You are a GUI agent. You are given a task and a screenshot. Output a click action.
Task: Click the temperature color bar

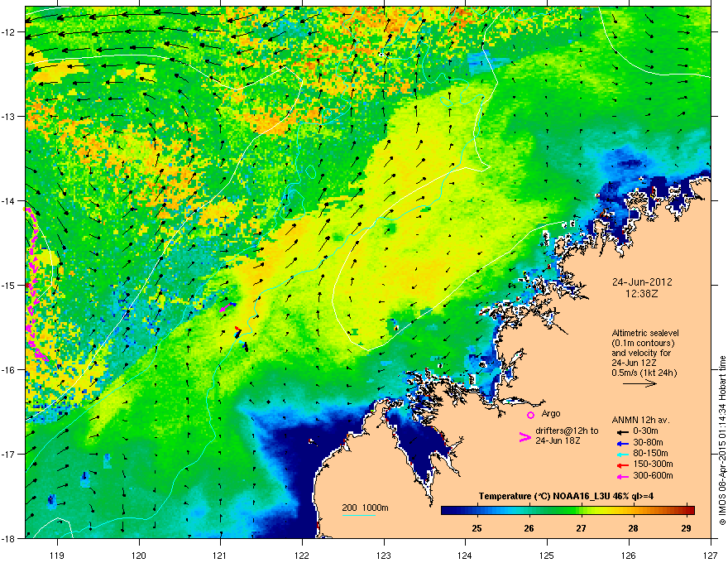tap(568, 511)
